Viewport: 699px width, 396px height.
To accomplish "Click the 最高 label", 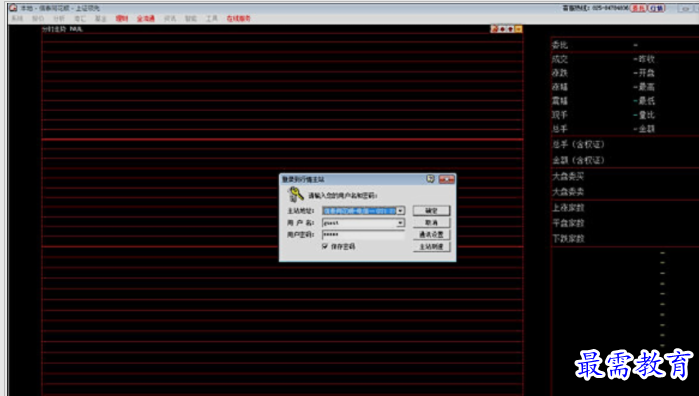I will point(646,87).
